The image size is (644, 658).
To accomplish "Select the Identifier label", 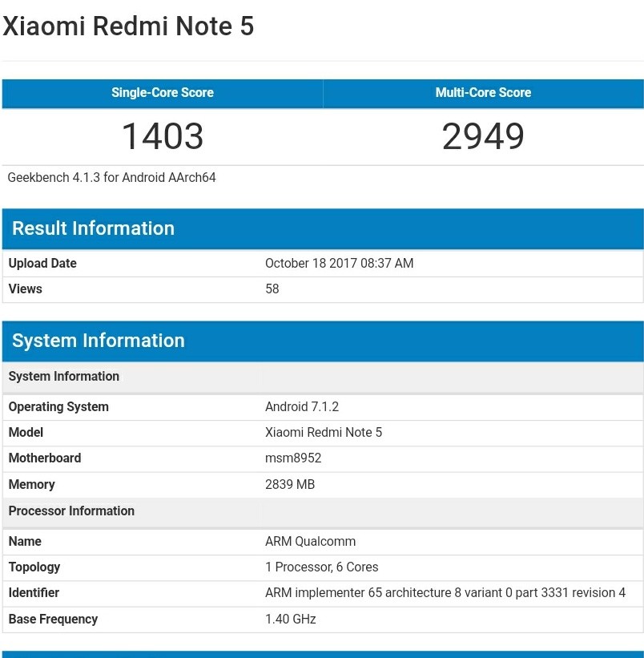I will click(34, 593).
